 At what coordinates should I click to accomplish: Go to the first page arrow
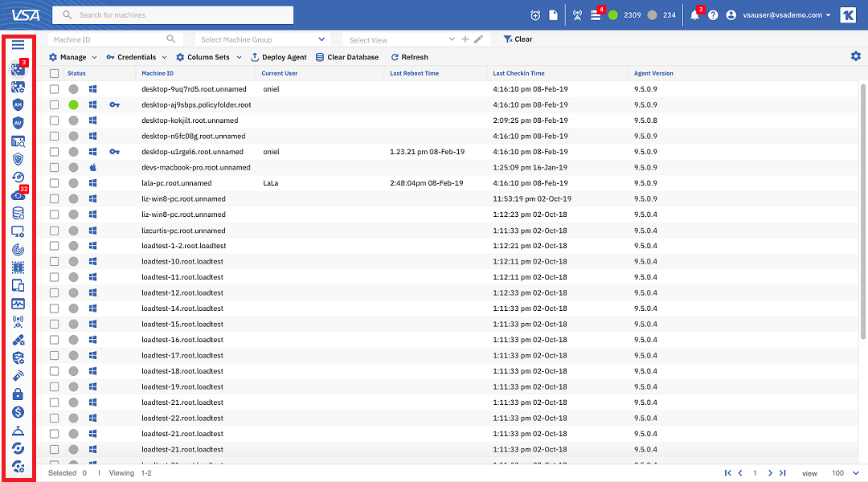[728, 473]
